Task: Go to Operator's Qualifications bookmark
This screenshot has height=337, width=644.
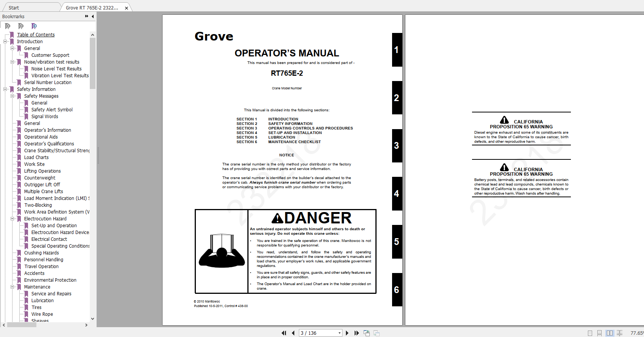Action: pyautogui.click(x=49, y=144)
